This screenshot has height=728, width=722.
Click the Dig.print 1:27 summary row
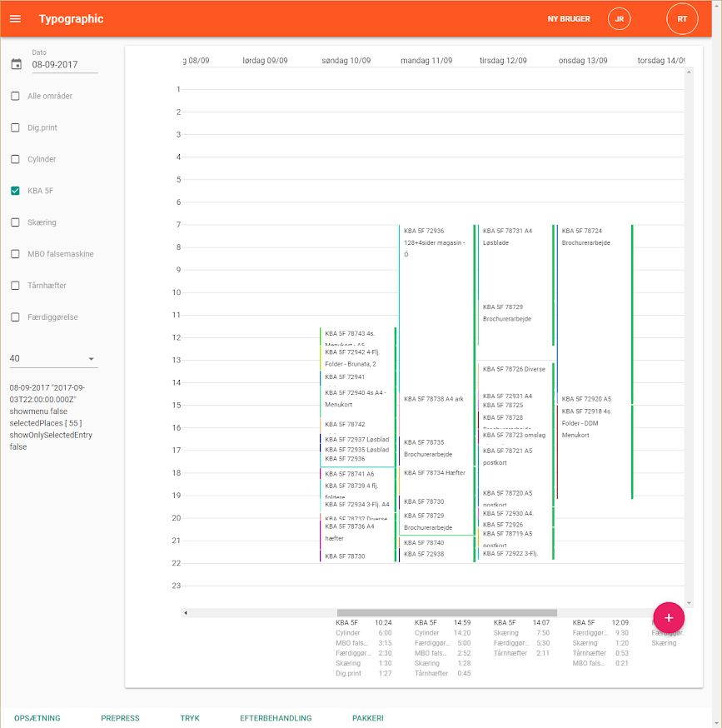pos(364,673)
